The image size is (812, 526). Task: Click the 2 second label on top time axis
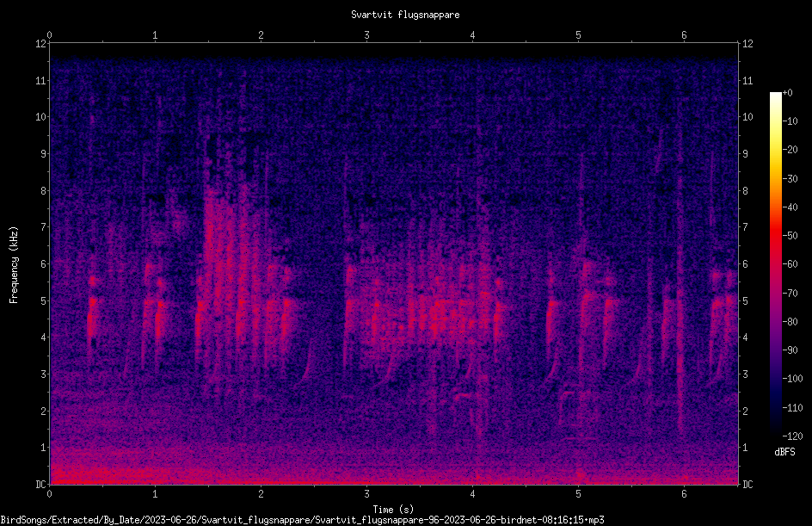[261, 34]
